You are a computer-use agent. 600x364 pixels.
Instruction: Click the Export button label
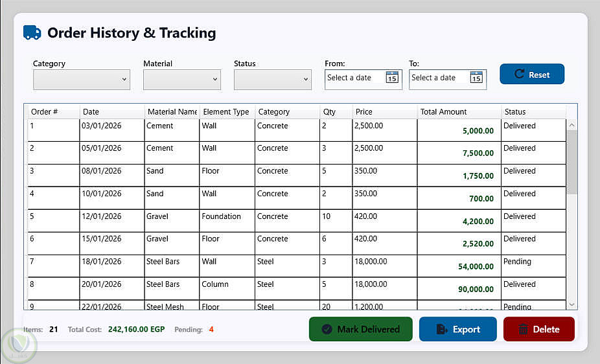[467, 329]
